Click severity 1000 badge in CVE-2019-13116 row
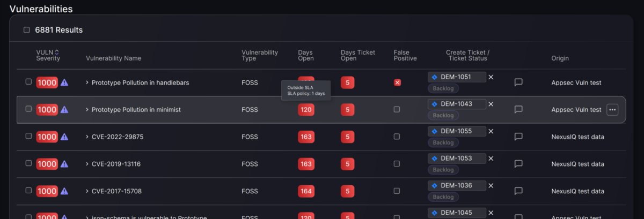Viewport: 644px width, 219px height. coord(47,164)
